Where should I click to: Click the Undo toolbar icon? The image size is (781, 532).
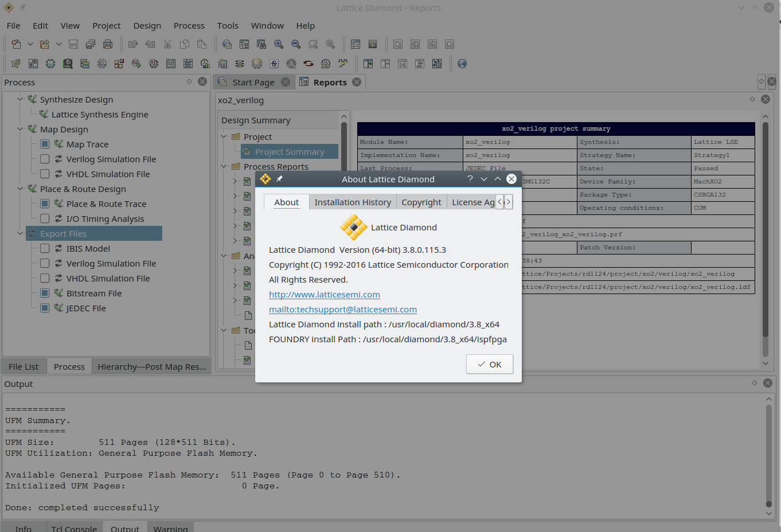click(133, 44)
